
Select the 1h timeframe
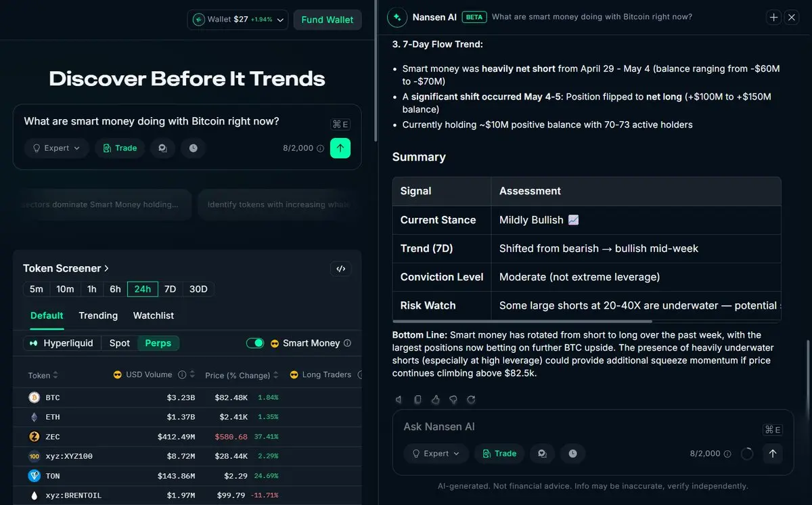pyautogui.click(x=92, y=289)
